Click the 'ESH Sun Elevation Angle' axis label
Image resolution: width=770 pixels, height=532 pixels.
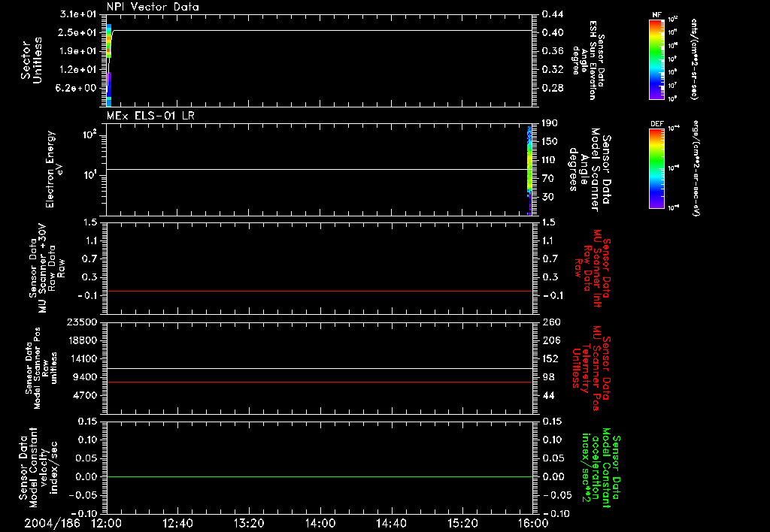(588, 60)
